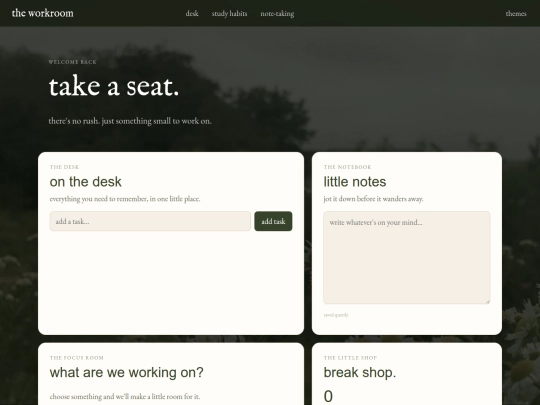Click the 'welcome back' label
The image size is (540, 405).
(72, 62)
